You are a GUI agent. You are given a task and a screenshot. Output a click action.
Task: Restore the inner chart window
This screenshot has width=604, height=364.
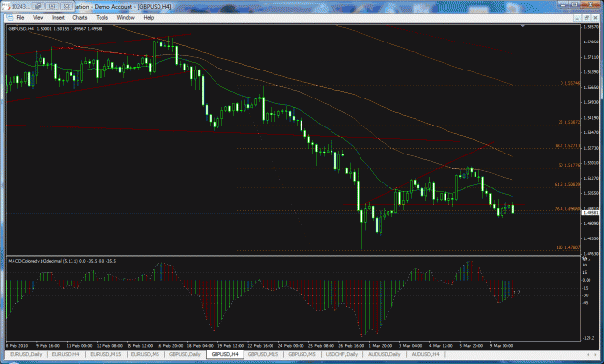[x=586, y=17]
